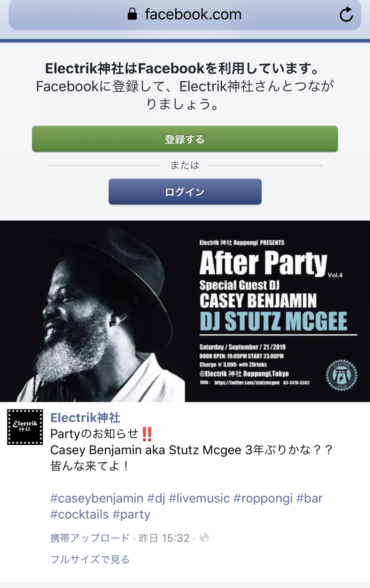Click the facebook.com address bar

pyautogui.click(x=185, y=15)
